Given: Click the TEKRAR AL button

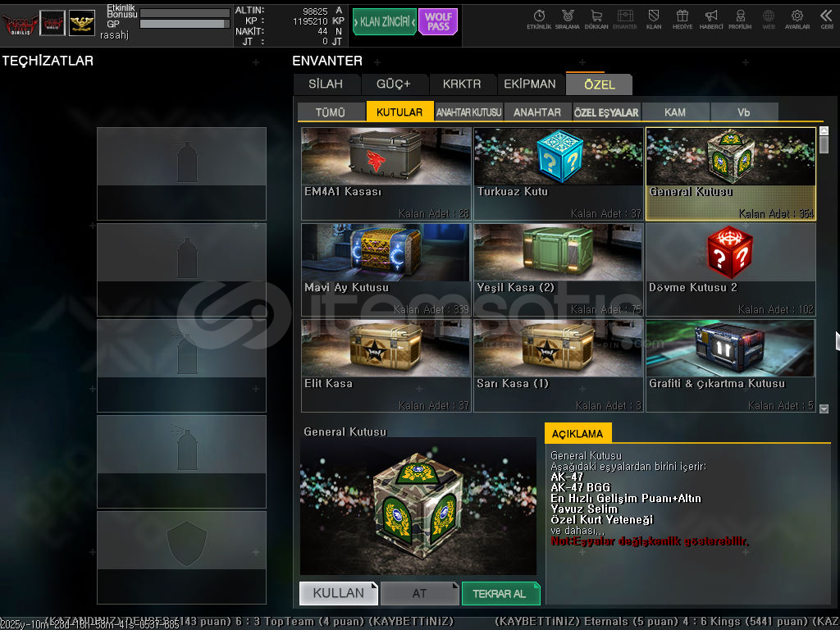Looking at the screenshot, I should point(500,593).
